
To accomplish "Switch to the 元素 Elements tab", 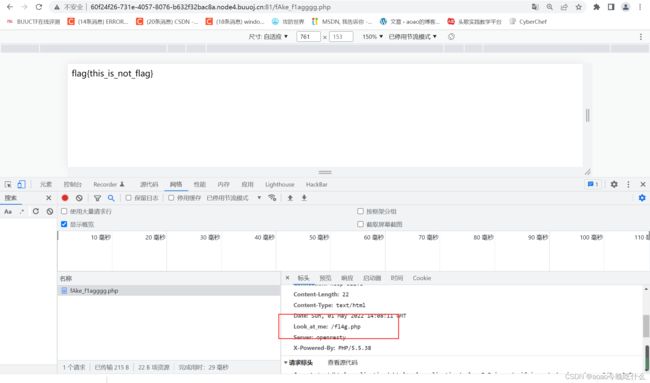I will coord(46,184).
